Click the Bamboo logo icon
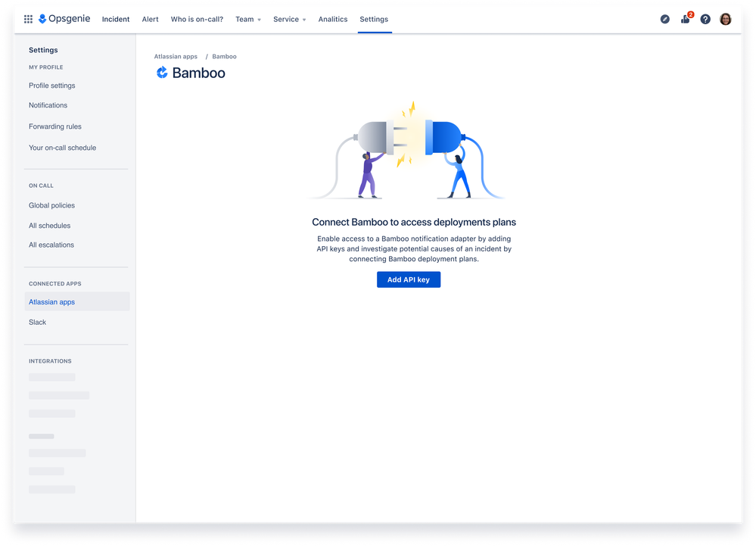The width and height of the screenshot is (756, 546). click(162, 73)
